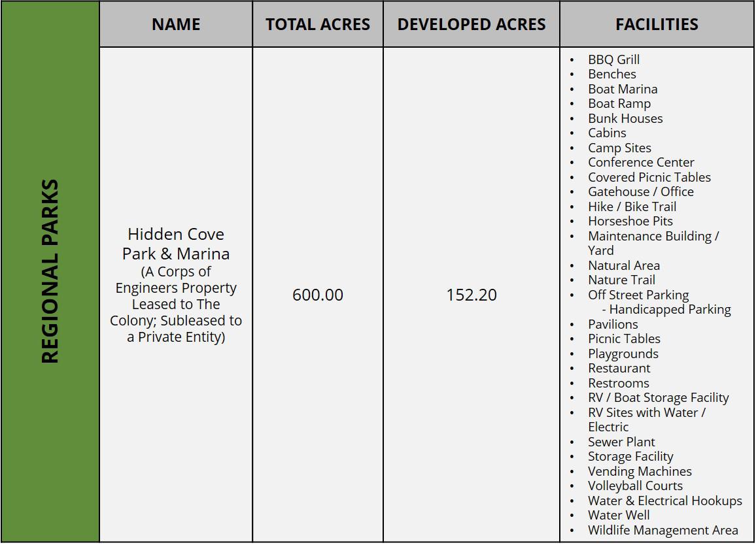The image size is (756, 545).
Task: Select the Hidden Cove Park & Marina name
Action: [176, 244]
